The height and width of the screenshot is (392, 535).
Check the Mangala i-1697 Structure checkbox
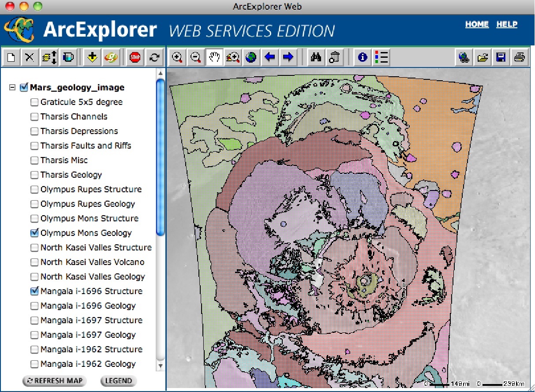(x=34, y=321)
